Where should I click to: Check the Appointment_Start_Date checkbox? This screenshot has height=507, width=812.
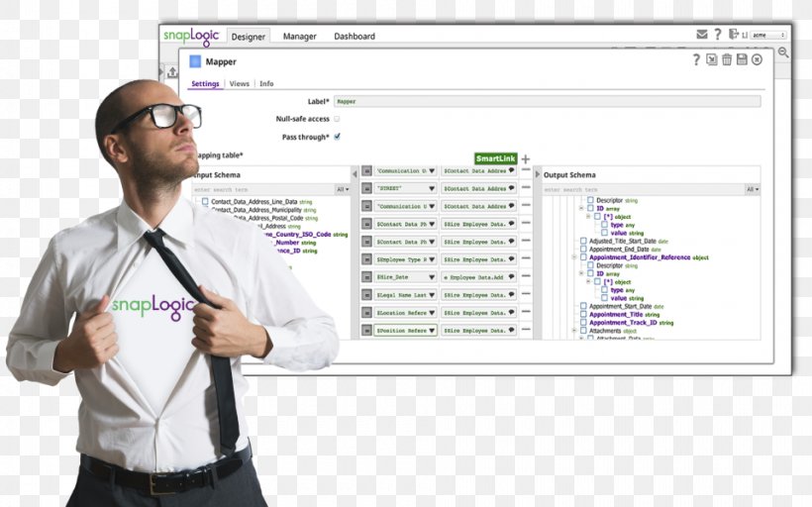click(x=583, y=306)
